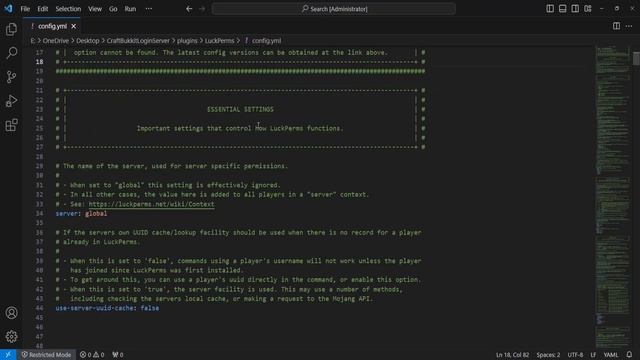Open the Accounts menu icon
Image resolution: width=640 pixels, height=360 pixels.
coord(11,313)
